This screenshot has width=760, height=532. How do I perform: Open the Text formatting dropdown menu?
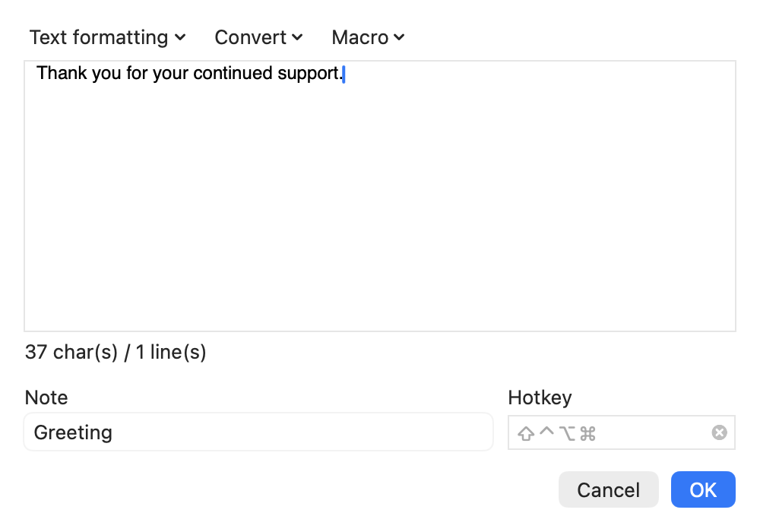point(107,37)
